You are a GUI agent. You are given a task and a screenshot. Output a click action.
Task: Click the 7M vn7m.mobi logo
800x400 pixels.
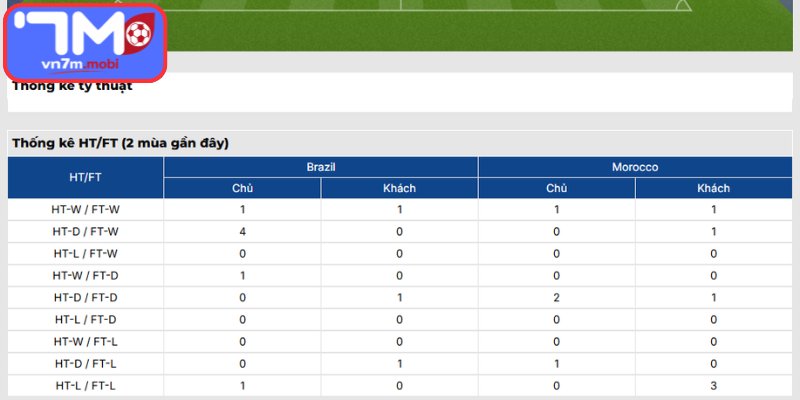(x=85, y=42)
